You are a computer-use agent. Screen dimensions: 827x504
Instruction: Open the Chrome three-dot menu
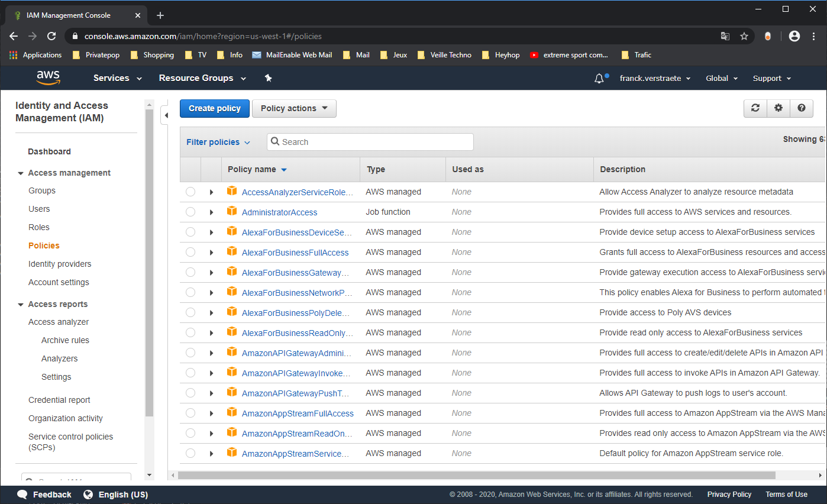tap(815, 36)
